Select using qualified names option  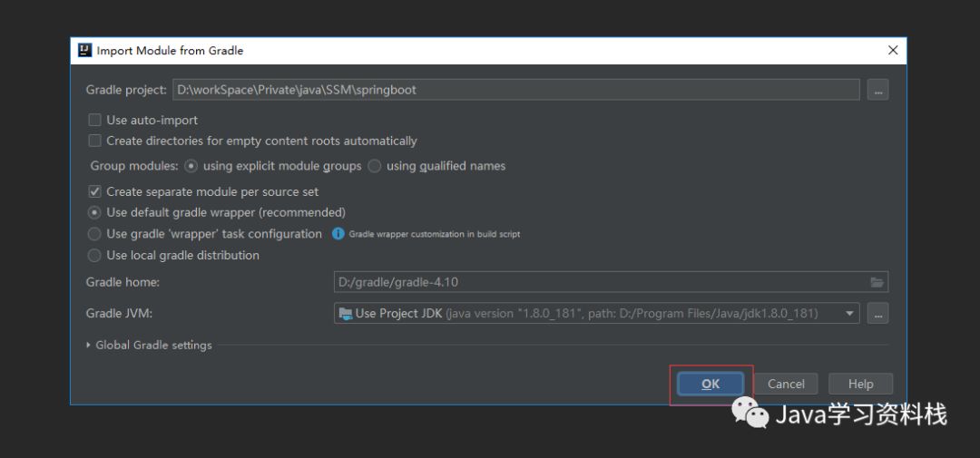[x=375, y=166]
